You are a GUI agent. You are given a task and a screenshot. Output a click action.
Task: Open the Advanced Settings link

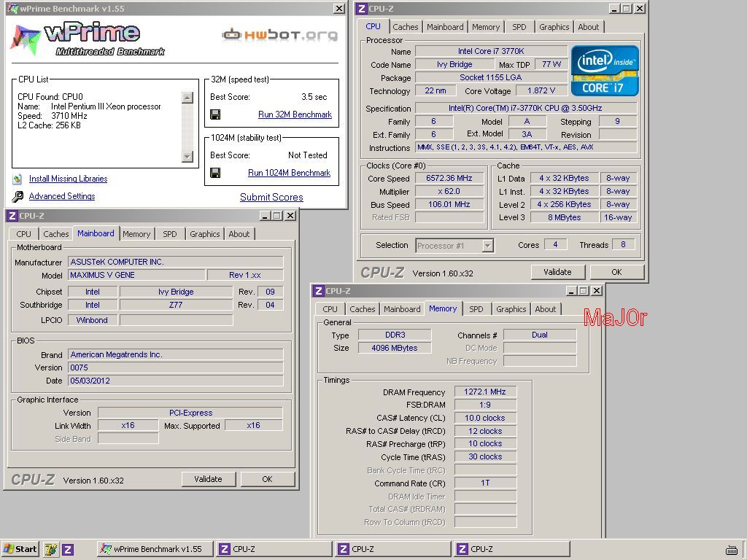[62, 196]
